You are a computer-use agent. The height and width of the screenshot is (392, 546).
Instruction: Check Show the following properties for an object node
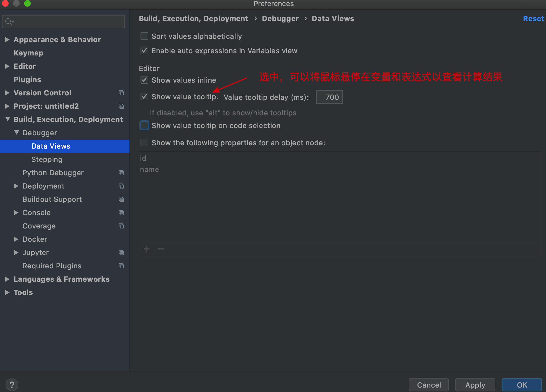coord(144,143)
